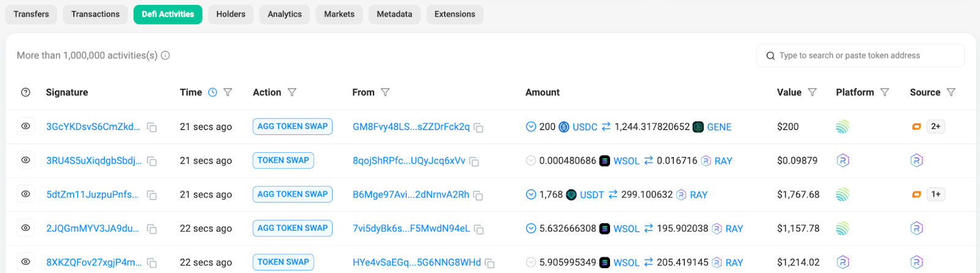Open the Analytics tab
This screenshot has height=273, width=980.
(x=284, y=14)
